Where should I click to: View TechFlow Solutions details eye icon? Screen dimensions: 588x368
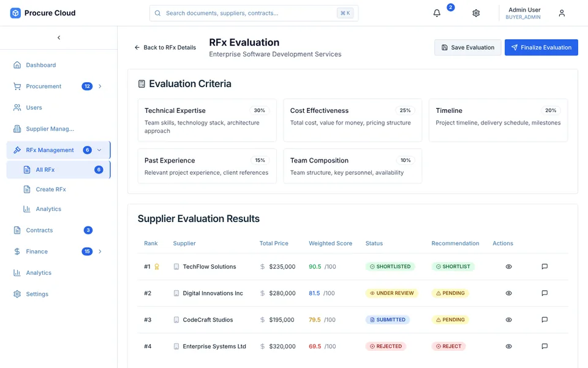click(508, 267)
